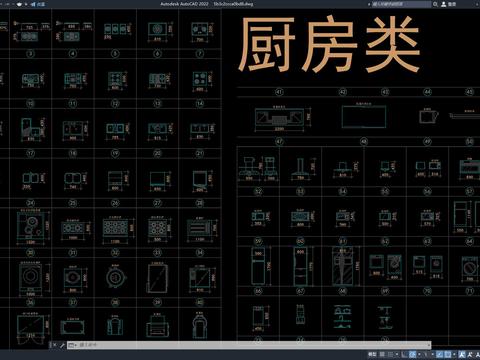Screen dimensions: 480x360
Task: Select the fridge interior block labeled 61
Action: tap(346, 266)
